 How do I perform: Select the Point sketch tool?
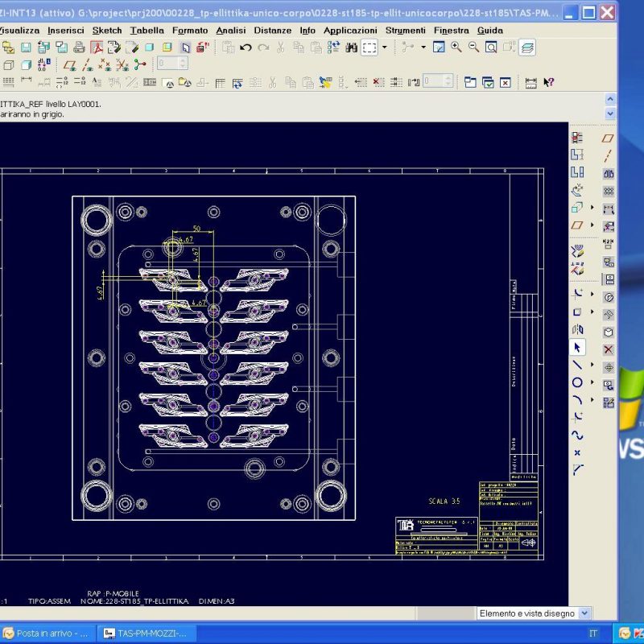tap(577, 452)
